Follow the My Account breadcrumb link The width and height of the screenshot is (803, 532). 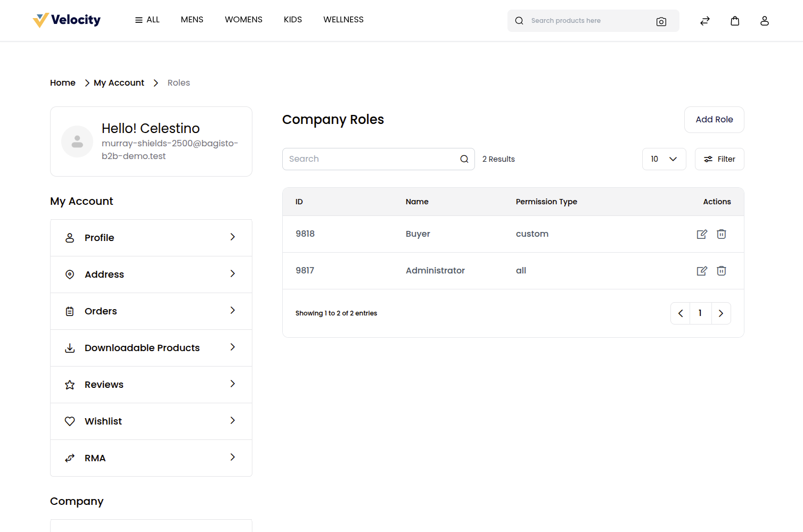(x=119, y=83)
